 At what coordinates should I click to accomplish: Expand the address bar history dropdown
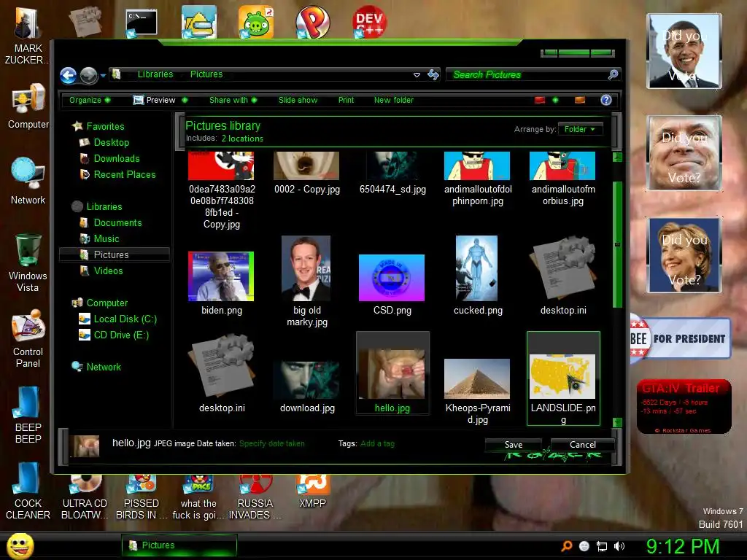tap(417, 75)
